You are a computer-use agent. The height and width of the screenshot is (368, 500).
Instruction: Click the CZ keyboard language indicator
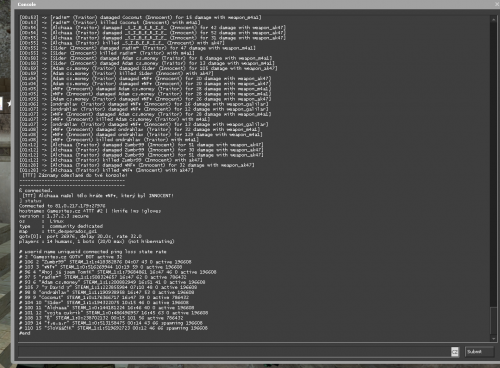pyautogui.click(x=455, y=352)
